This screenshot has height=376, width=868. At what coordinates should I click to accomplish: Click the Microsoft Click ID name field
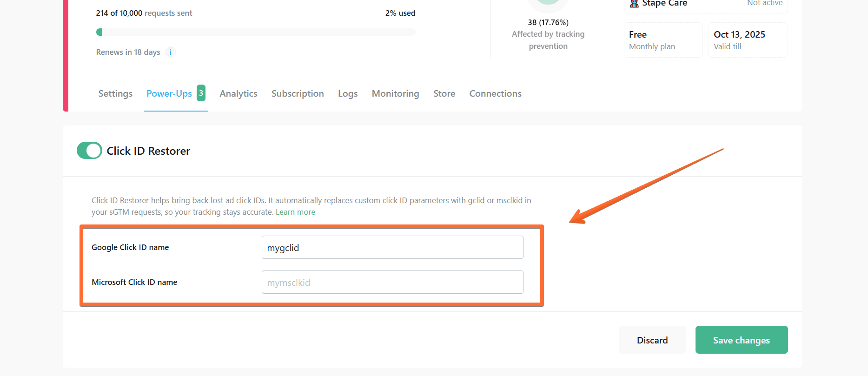(392, 282)
